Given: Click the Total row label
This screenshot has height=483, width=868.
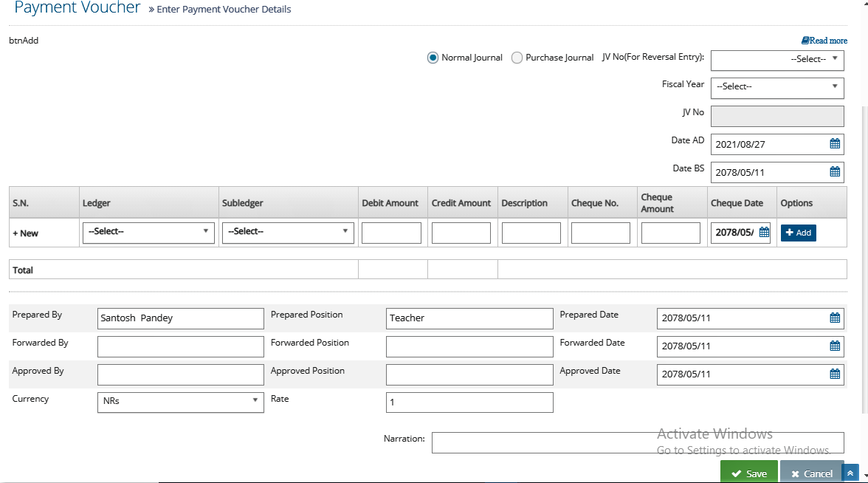Looking at the screenshot, I should [23, 270].
